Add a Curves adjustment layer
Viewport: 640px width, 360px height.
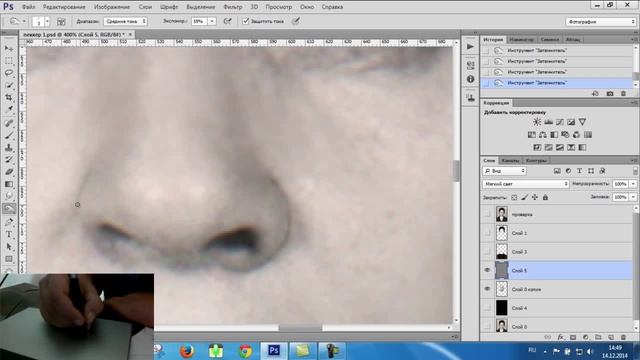click(x=560, y=122)
